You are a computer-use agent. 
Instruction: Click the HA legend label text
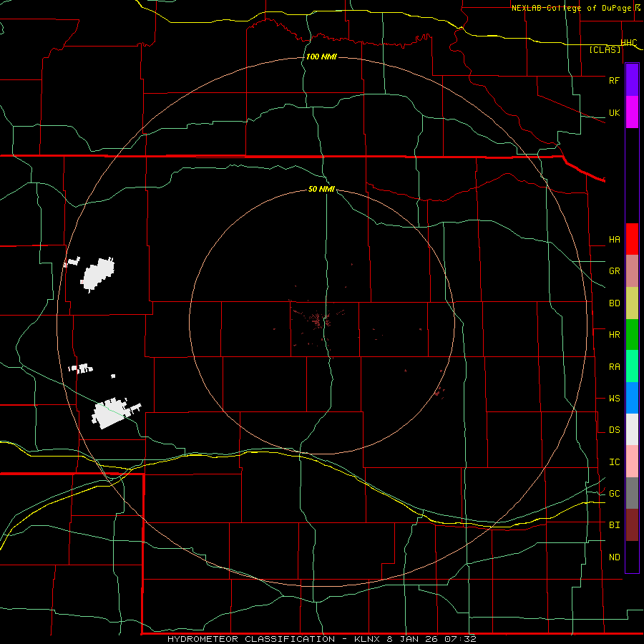(x=614, y=240)
